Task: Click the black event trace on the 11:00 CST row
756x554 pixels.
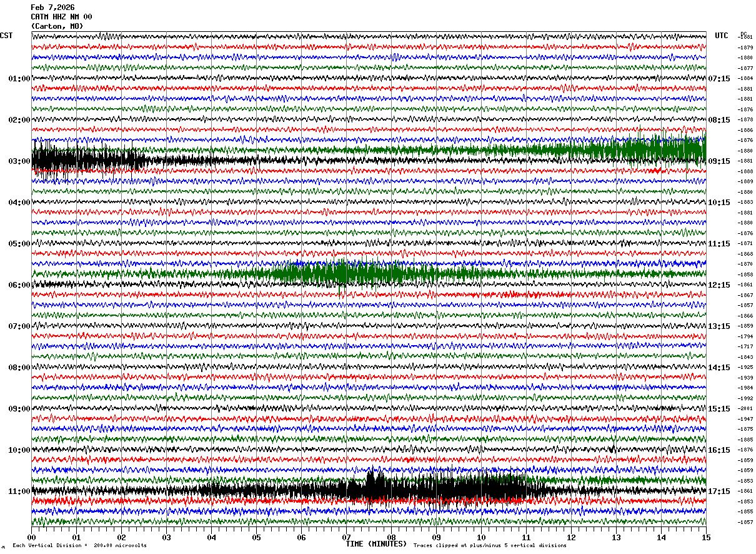Action: click(x=369, y=488)
